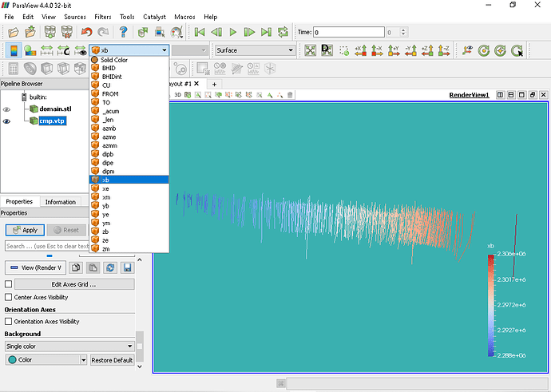
Task: Click the Clip filter icon
Action: coord(47,69)
